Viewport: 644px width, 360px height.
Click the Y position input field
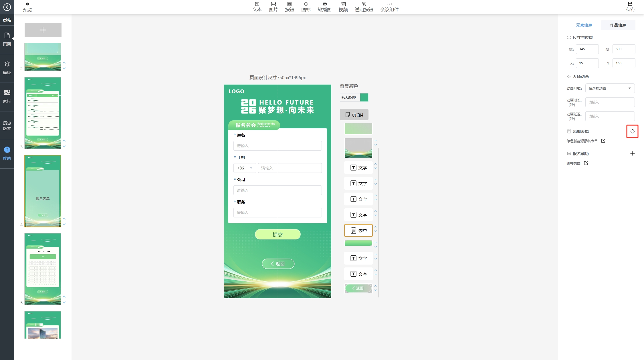pos(624,63)
